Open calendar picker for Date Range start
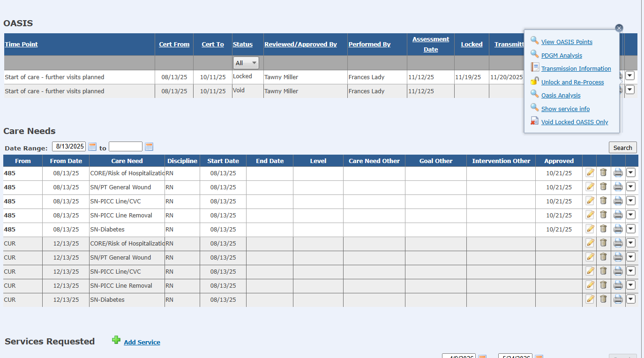The image size is (644, 358). click(x=92, y=147)
